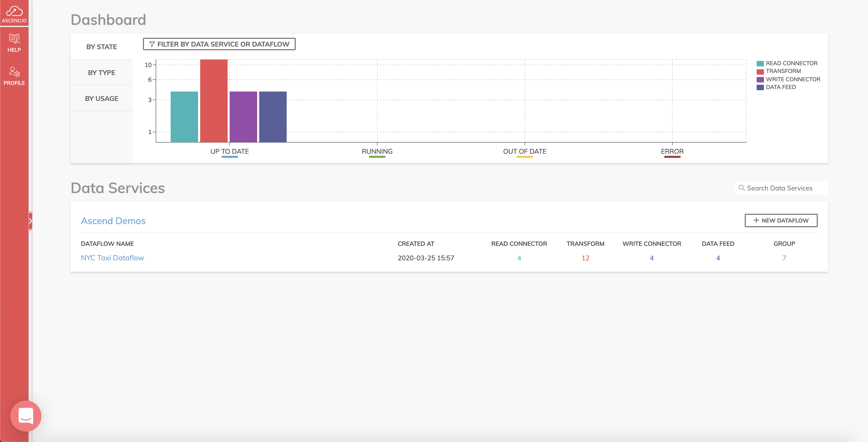Click the plus icon on New Dataflow

756,220
